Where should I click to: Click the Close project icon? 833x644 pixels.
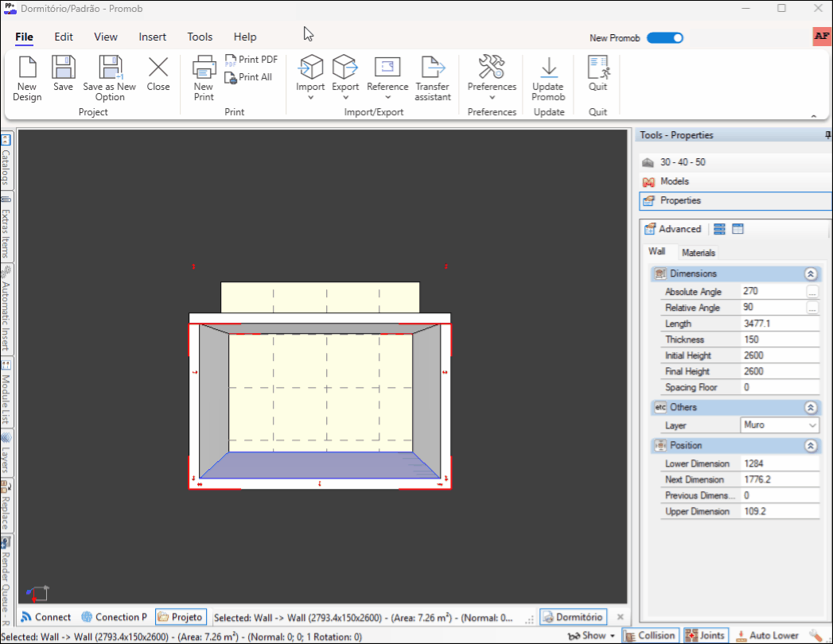tap(158, 67)
